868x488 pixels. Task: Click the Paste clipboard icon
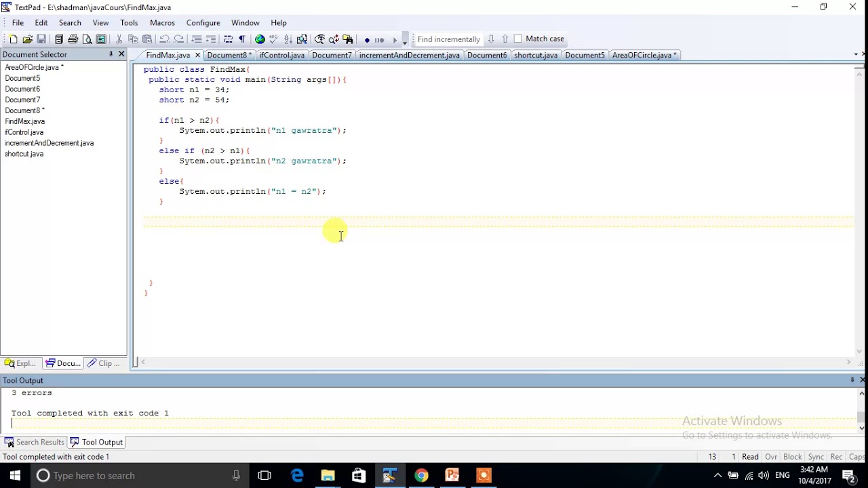coord(147,39)
